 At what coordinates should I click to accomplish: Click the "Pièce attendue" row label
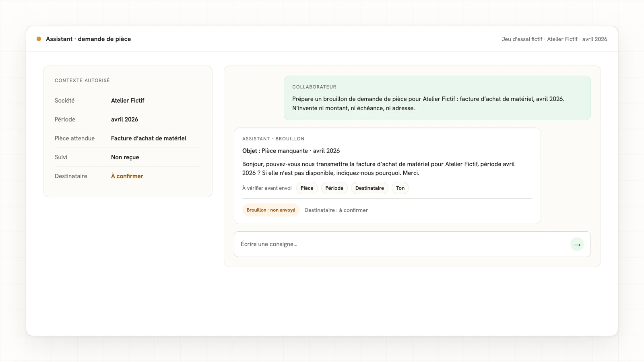[x=74, y=138]
